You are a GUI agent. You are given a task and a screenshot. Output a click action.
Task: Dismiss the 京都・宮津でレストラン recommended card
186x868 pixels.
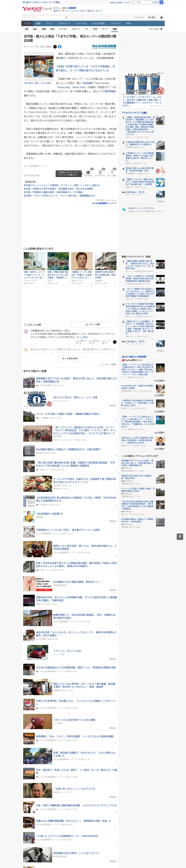tap(44, 284)
